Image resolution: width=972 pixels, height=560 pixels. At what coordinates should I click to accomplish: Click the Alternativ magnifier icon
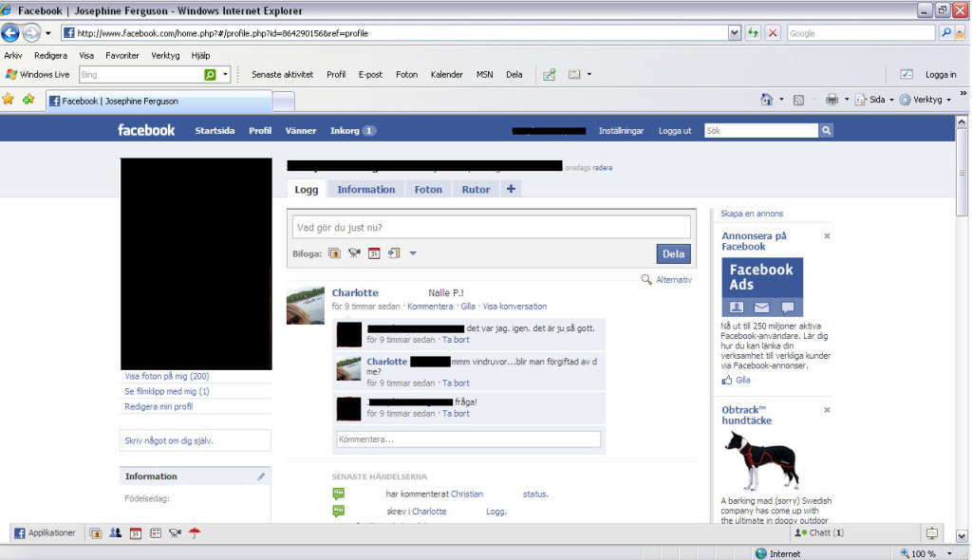pos(646,280)
